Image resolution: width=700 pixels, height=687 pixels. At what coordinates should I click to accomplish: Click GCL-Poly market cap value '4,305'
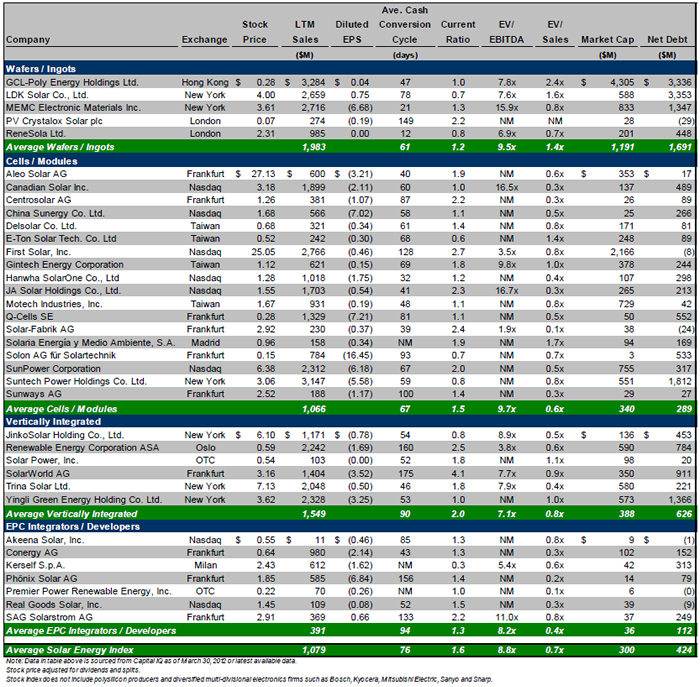[622, 83]
